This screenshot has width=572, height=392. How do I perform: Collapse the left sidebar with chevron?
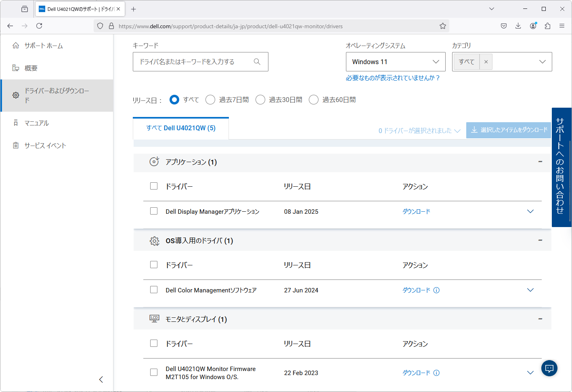101,379
